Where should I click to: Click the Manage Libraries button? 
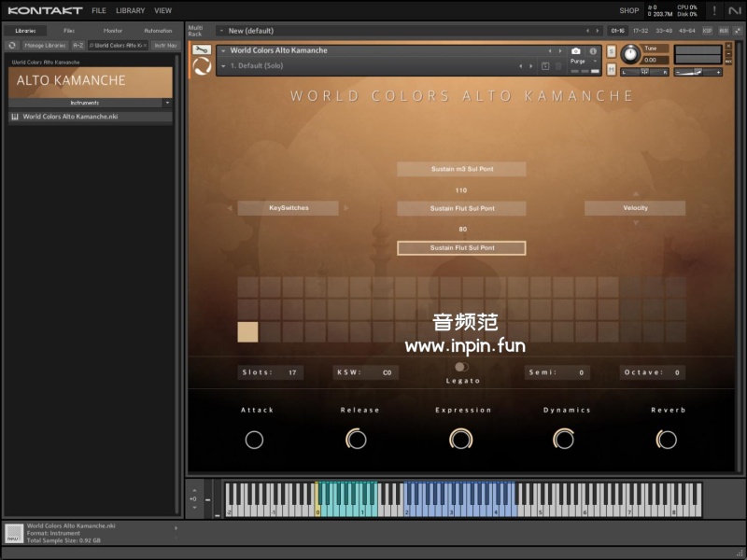tap(44, 45)
